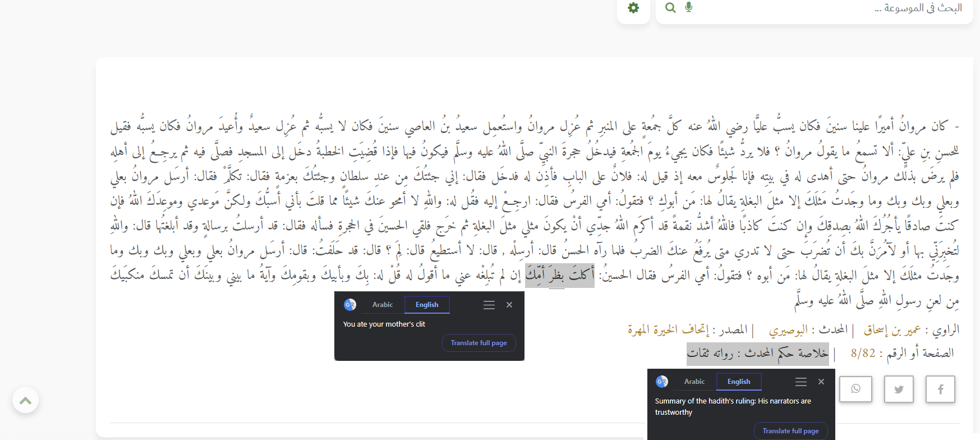Viewport: 980px width, 440px height.
Task: Close the upper translate popup
Action: tap(509, 305)
